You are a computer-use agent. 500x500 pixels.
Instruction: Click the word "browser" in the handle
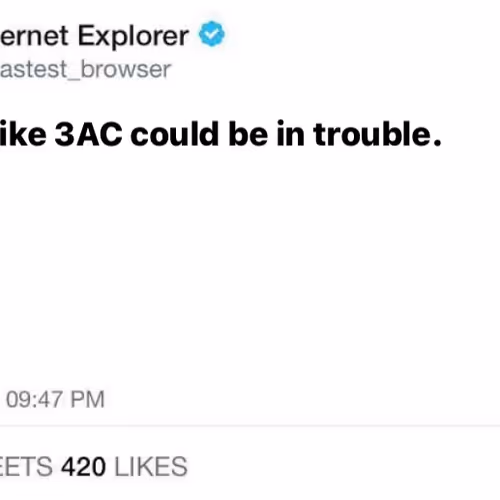click(x=126, y=69)
